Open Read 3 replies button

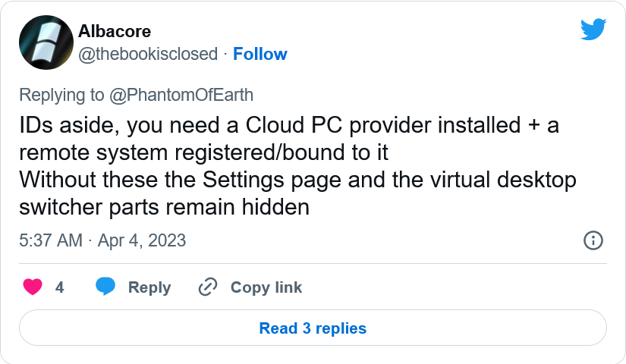(x=313, y=328)
